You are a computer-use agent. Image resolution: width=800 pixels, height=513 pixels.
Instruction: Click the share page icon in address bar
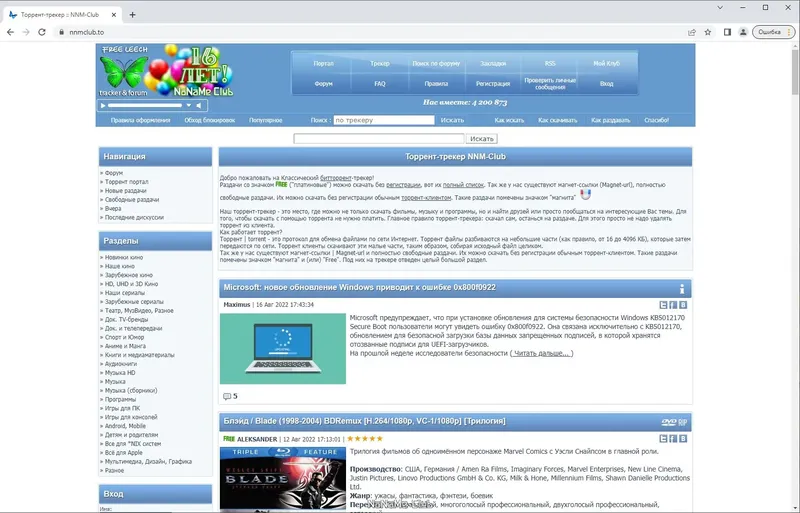click(692, 32)
